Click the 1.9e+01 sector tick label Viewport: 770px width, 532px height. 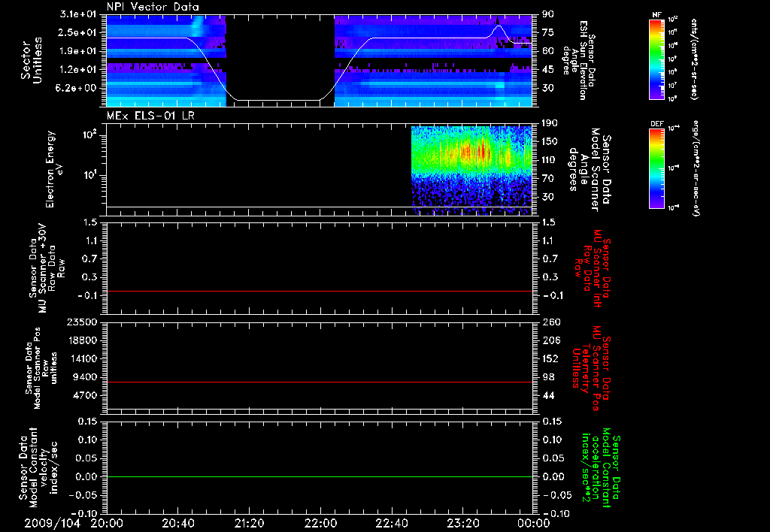click(x=78, y=51)
